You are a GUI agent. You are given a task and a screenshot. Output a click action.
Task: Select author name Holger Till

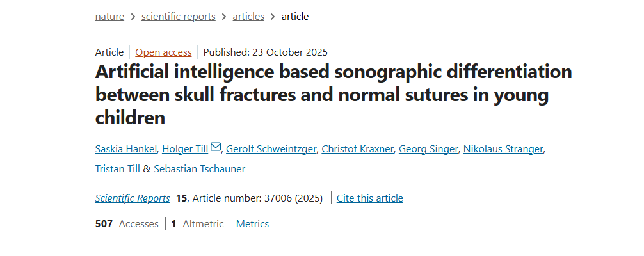pos(185,149)
